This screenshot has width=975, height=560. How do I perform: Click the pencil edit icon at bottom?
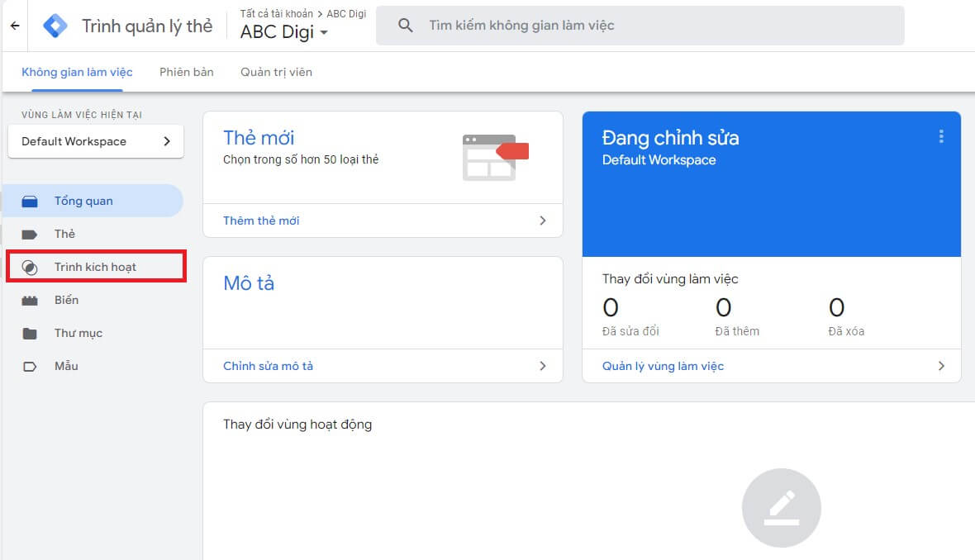(x=782, y=507)
